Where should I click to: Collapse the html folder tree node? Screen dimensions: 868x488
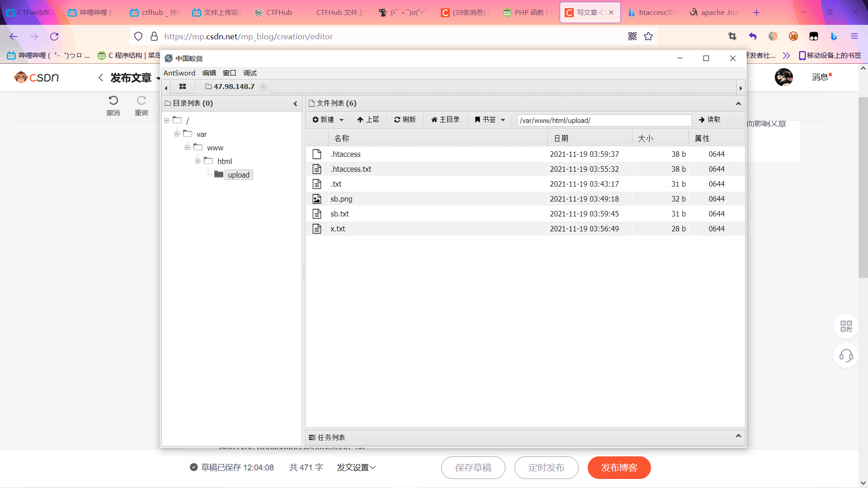point(198,161)
